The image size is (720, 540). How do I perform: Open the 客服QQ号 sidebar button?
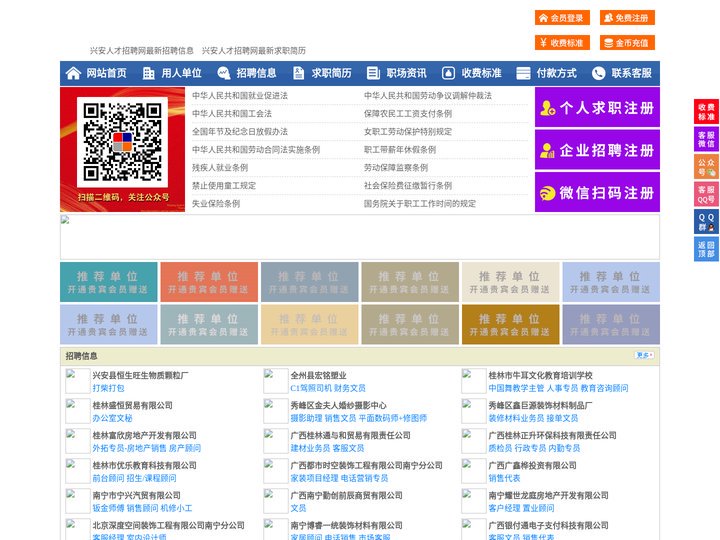(x=706, y=194)
